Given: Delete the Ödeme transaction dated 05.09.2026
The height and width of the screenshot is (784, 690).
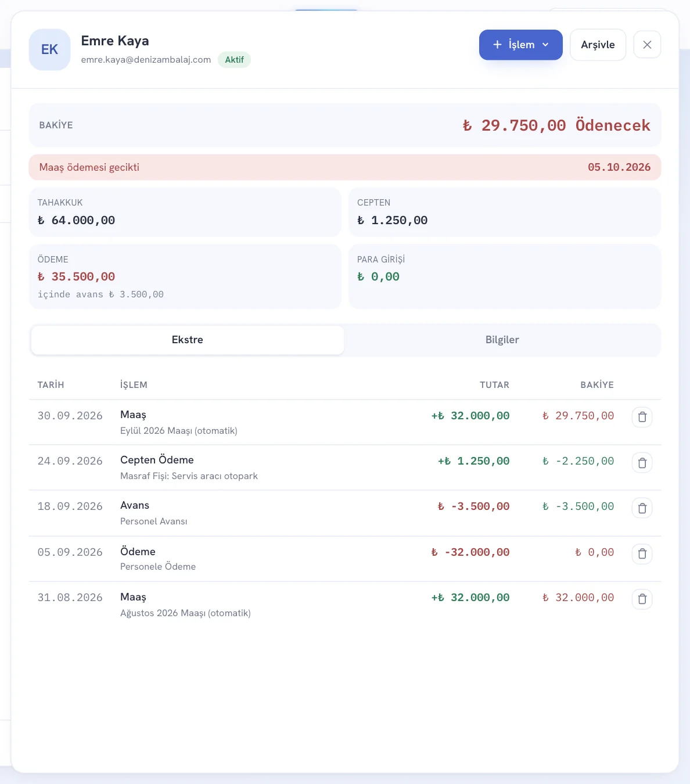Looking at the screenshot, I should pyautogui.click(x=642, y=553).
